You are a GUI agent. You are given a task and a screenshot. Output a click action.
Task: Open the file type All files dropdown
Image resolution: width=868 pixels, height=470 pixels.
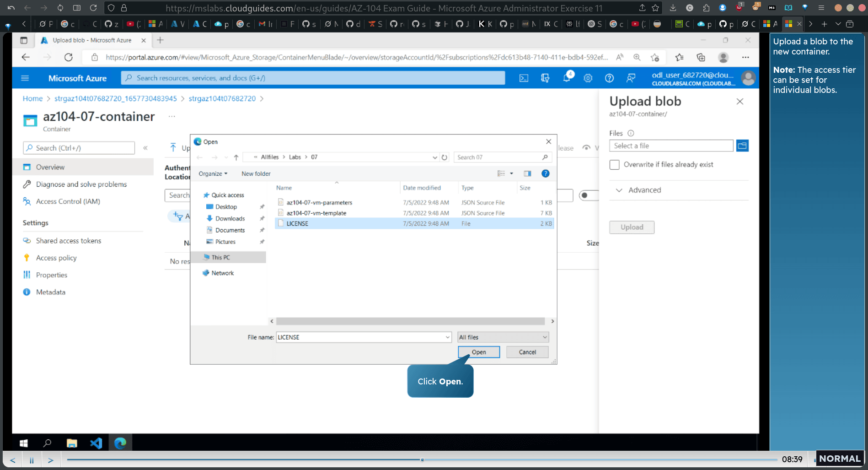click(x=503, y=337)
